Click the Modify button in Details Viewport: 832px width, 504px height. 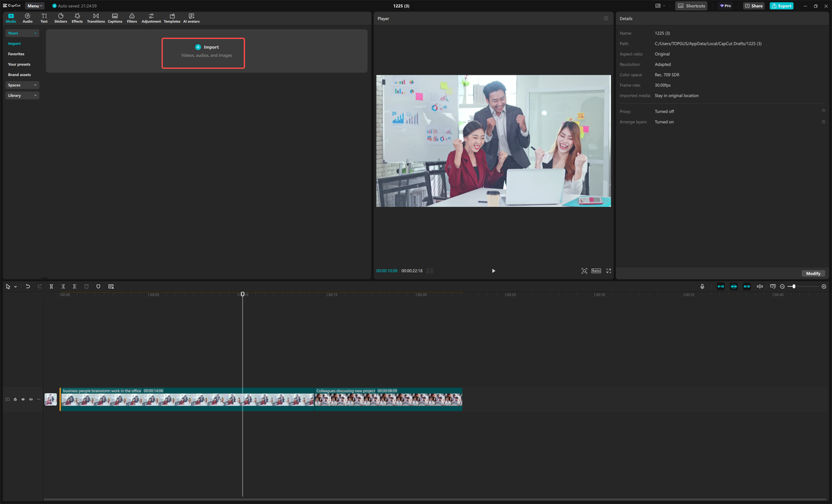(x=813, y=273)
